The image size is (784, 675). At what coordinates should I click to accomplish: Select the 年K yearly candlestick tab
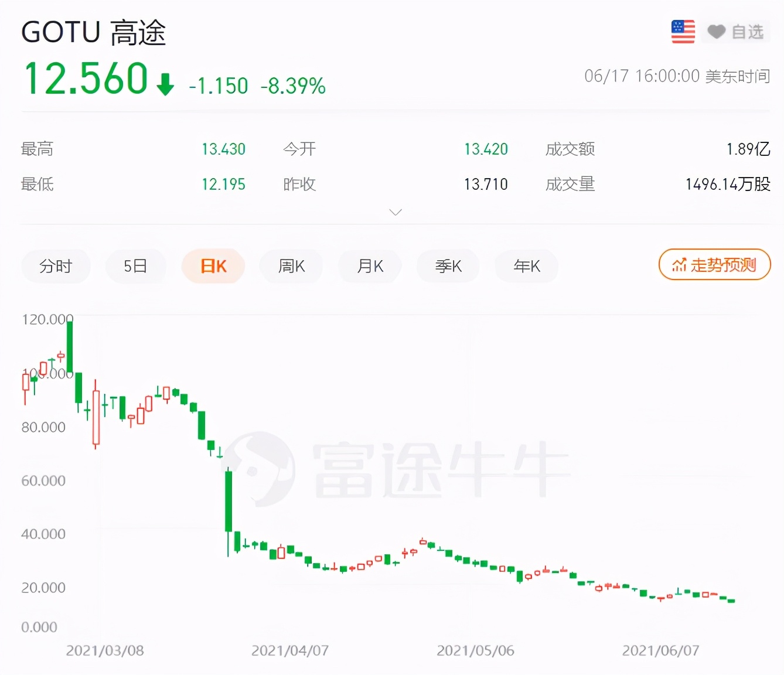[x=527, y=266]
